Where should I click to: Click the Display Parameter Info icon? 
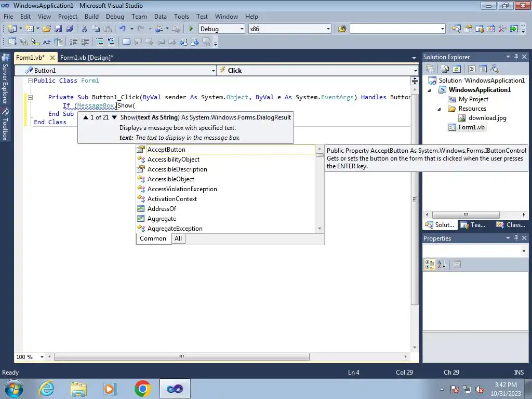click(x=24, y=42)
